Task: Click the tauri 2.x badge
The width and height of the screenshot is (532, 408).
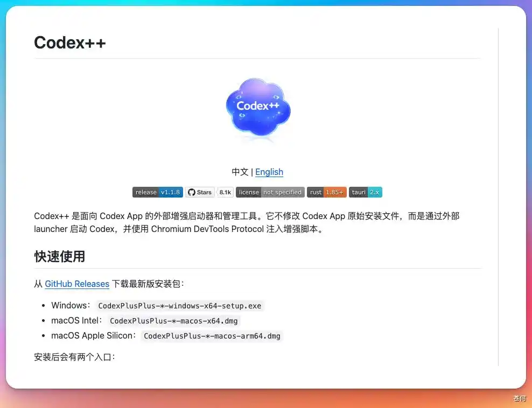Action: click(366, 192)
